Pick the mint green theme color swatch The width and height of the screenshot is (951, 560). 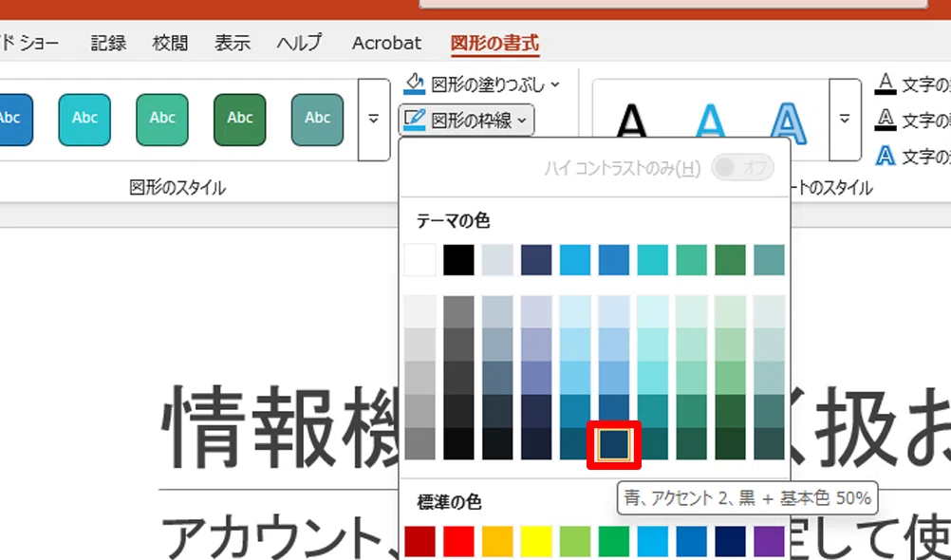(691, 260)
